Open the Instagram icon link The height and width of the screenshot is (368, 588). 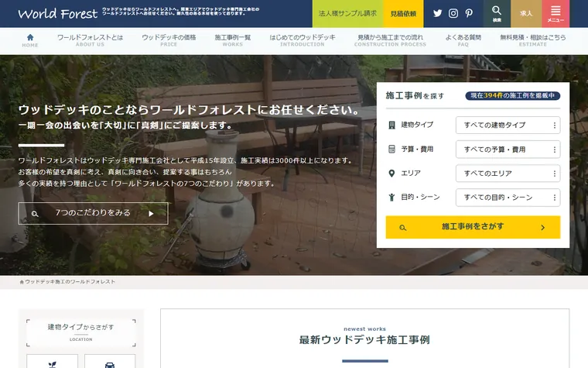click(x=453, y=13)
